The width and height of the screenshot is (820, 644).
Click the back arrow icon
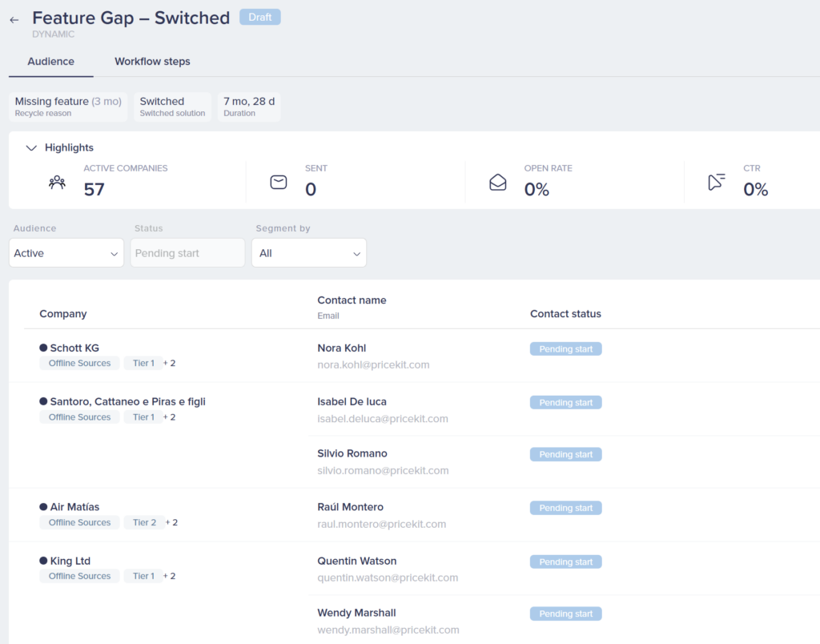click(x=14, y=20)
